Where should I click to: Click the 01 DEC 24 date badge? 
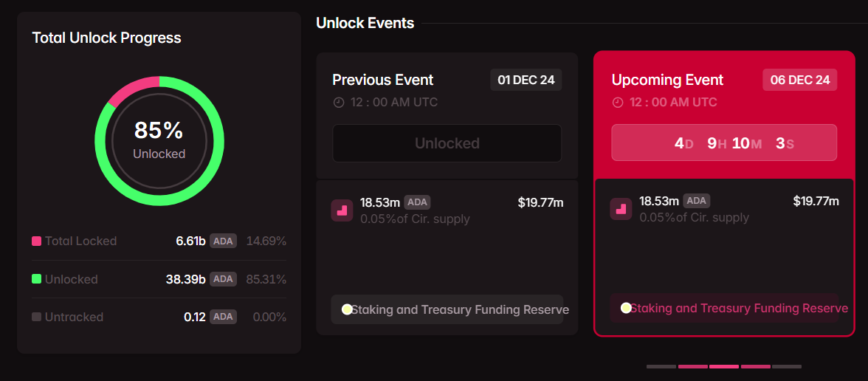[x=526, y=80]
